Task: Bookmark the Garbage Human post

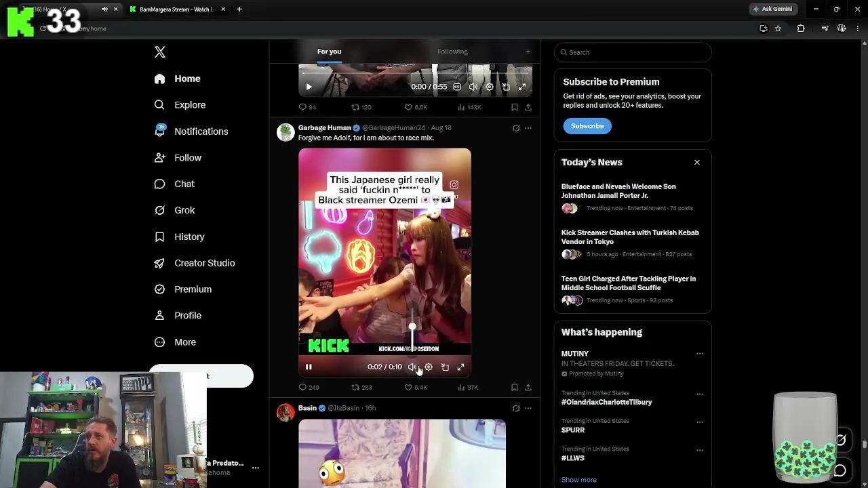Action: click(515, 388)
